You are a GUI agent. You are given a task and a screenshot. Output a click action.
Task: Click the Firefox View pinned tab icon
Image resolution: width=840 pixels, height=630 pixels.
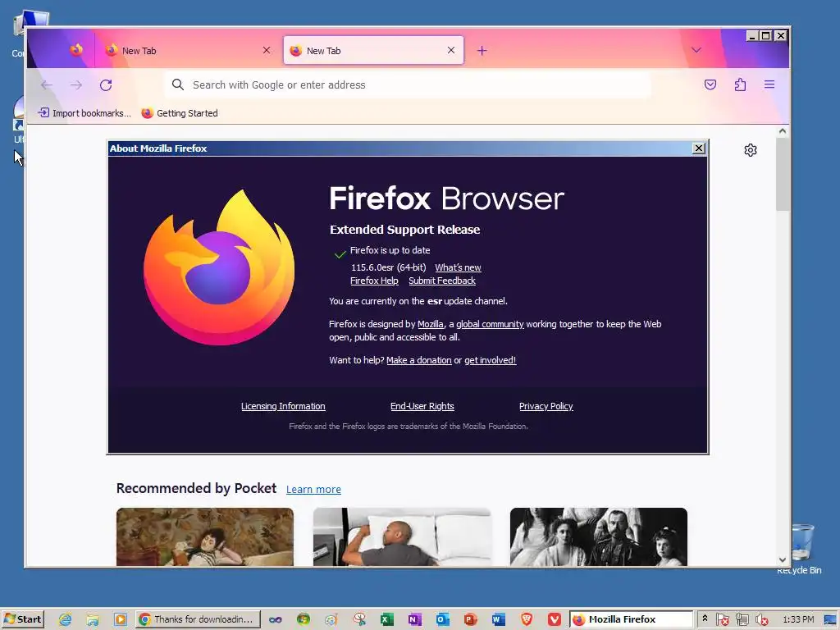pos(76,50)
